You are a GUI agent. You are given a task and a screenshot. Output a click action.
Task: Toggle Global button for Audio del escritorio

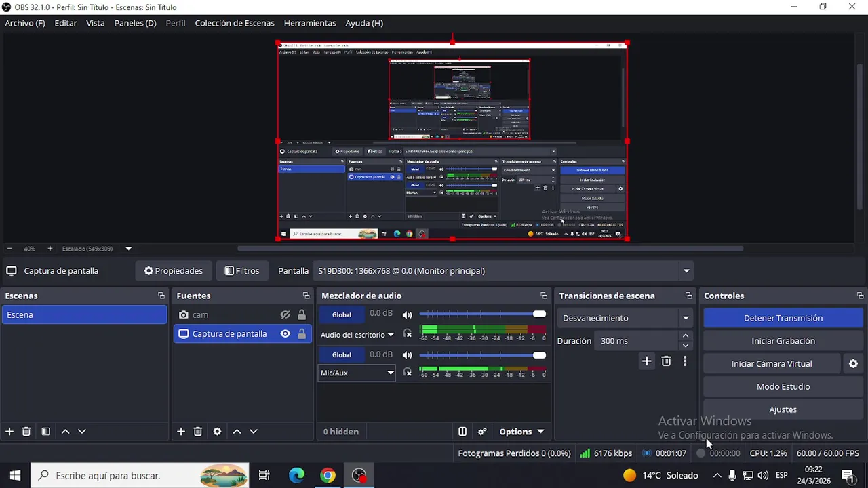342,314
